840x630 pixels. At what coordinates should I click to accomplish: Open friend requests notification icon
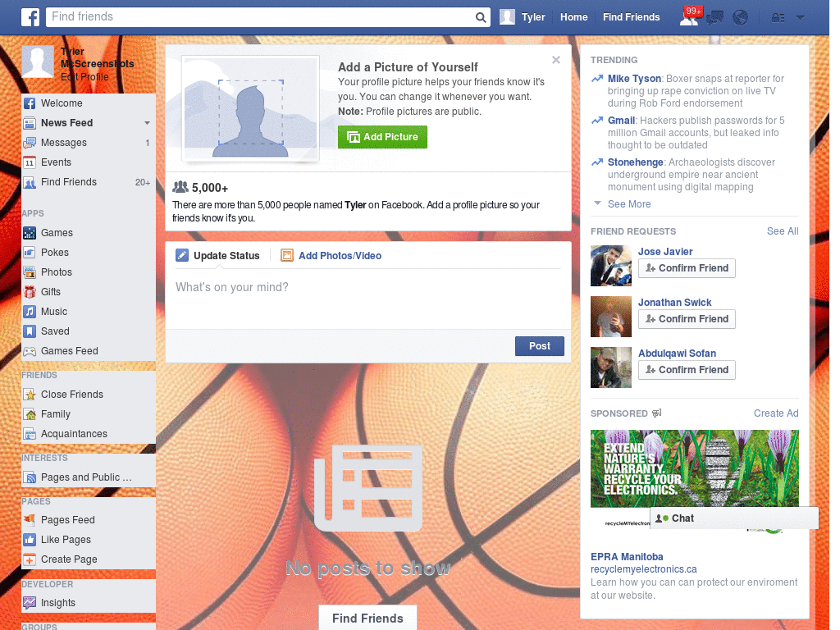(689, 17)
